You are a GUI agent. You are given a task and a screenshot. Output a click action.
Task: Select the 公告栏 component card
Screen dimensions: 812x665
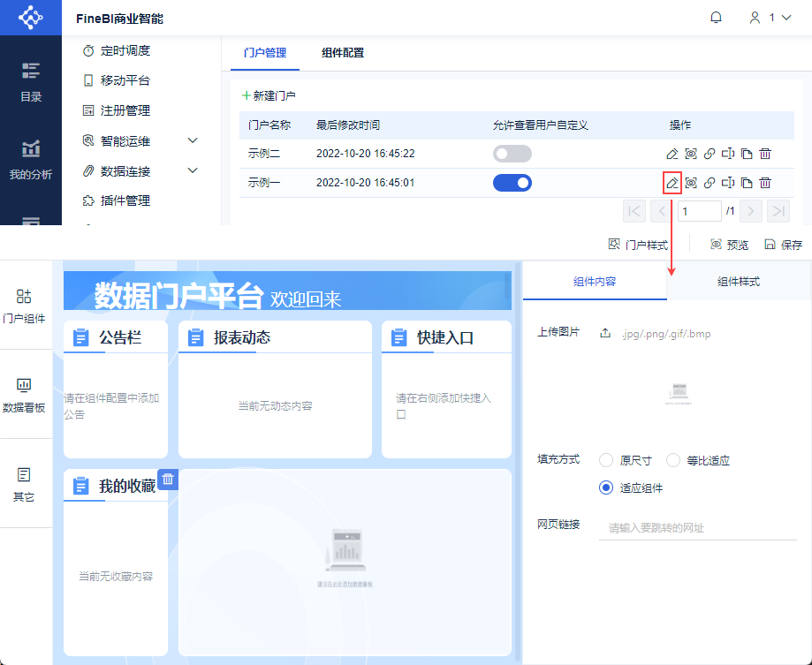[116, 389]
